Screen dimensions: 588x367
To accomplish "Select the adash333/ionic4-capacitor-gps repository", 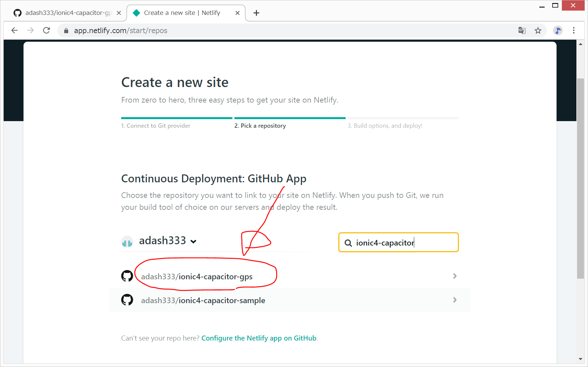I will [x=197, y=277].
